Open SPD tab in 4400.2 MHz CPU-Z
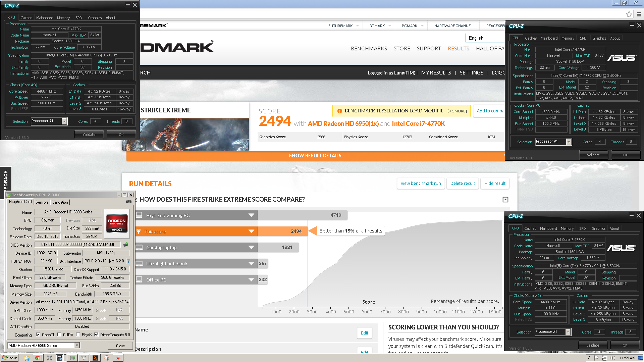Viewport: 644px width, 362px height. click(583, 228)
